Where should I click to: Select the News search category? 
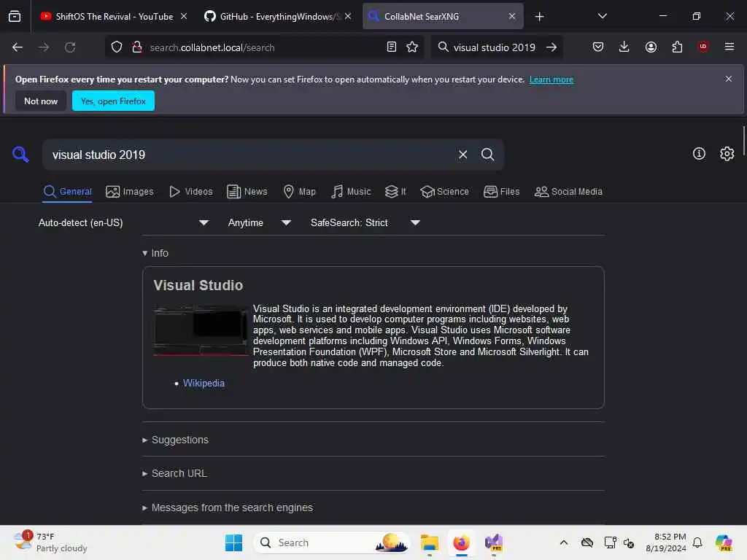[247, 192]
